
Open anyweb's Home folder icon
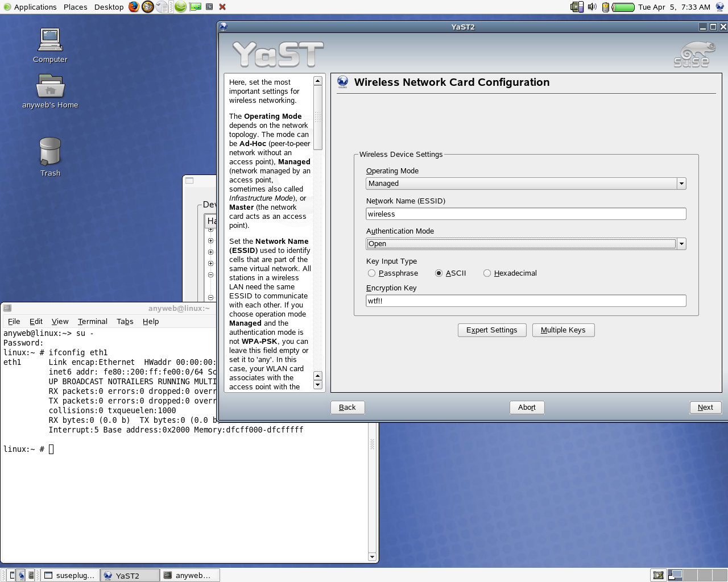50,91
